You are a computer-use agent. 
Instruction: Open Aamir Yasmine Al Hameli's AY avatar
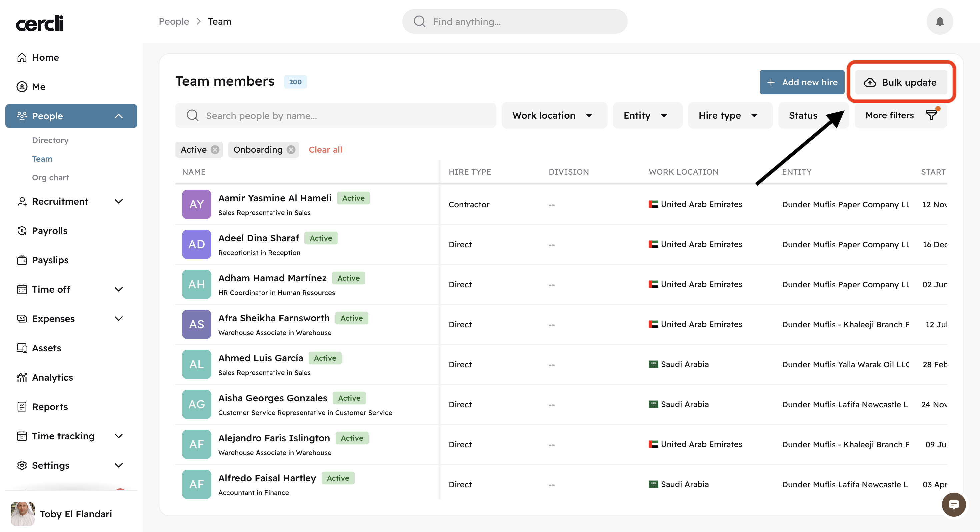(x=196, y=204)
